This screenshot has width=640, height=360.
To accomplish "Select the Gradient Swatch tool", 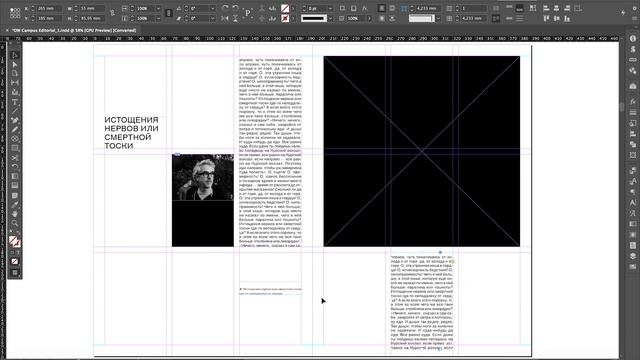I will [15, 176].
